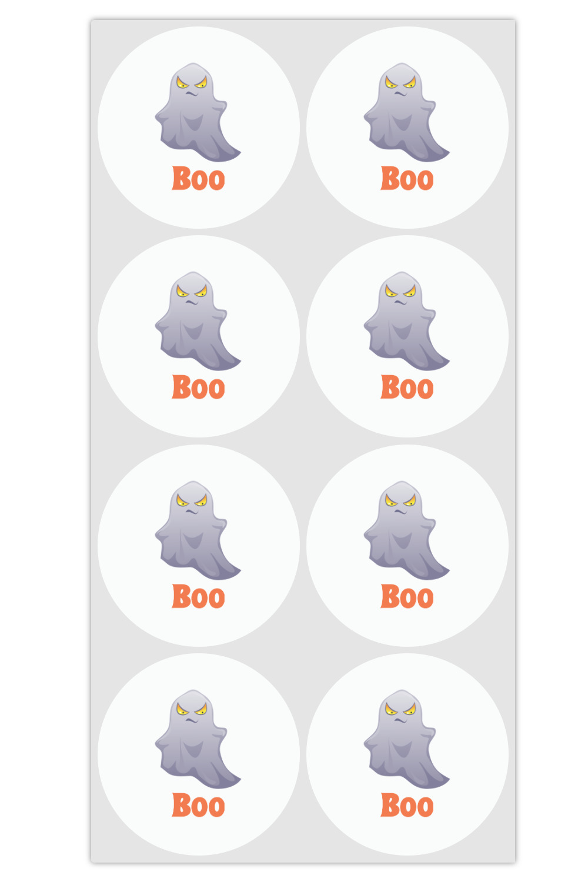The height and width of the screenshot is (882, 588).
Task: Click the Boo text on top-left sticker
Action: [x=198, y=178]
